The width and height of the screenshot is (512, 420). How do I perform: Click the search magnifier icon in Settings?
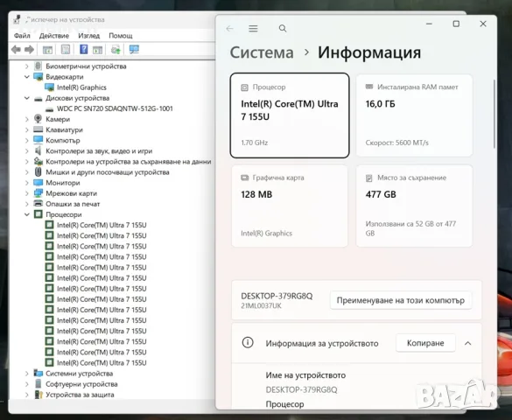pos(283,29)
